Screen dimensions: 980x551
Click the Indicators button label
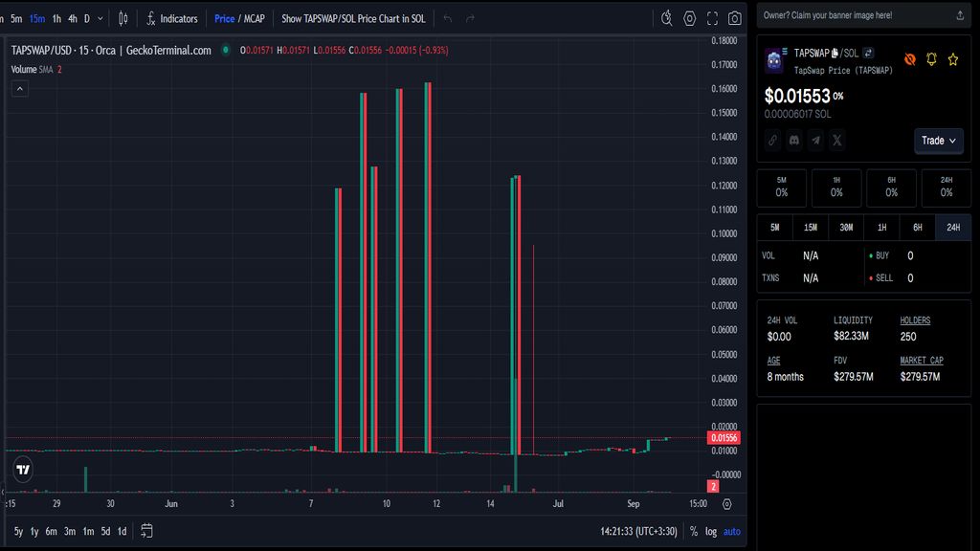[179, 19]
